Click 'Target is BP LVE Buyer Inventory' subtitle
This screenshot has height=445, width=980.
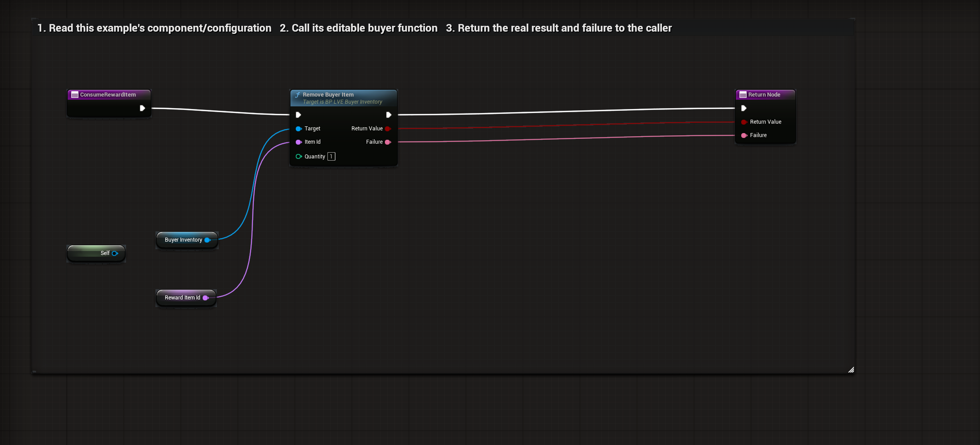tap(343, 102)
